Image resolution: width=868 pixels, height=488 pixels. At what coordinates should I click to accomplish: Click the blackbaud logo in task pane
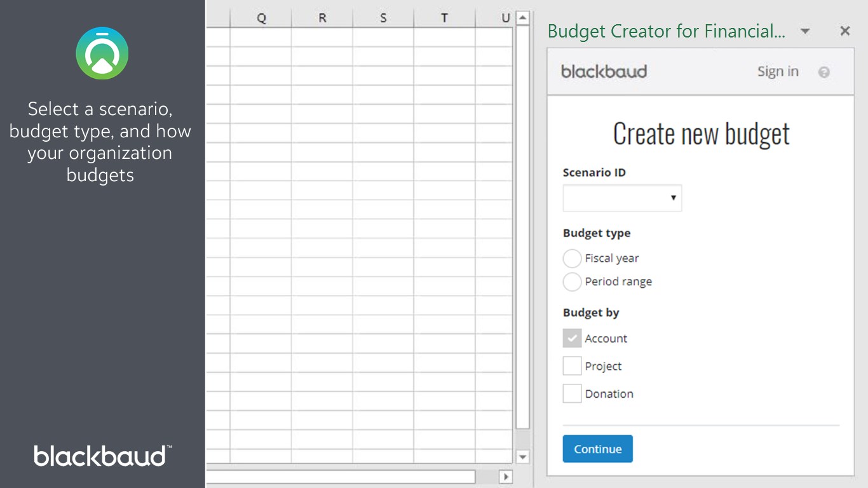(604, 72)
